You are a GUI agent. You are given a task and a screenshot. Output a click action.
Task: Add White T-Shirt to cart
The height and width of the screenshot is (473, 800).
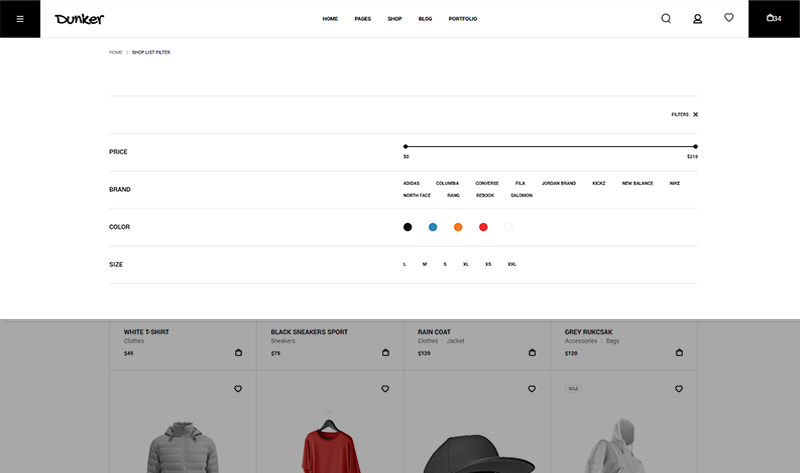click(x=238, y=353)
